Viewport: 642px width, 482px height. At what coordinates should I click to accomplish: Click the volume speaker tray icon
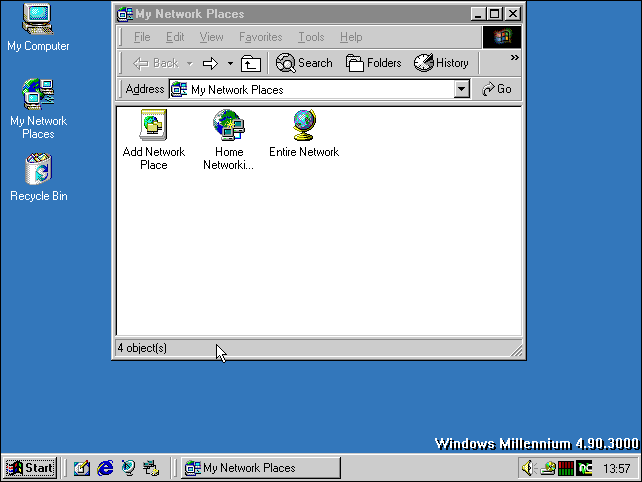coord(529,468)
